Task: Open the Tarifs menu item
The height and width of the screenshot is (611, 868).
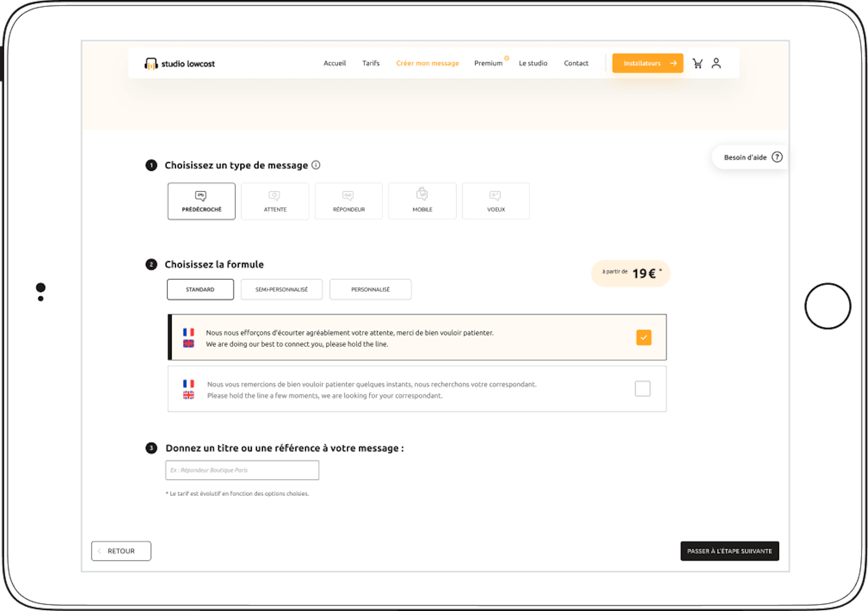Action: [x=371, y=63]
